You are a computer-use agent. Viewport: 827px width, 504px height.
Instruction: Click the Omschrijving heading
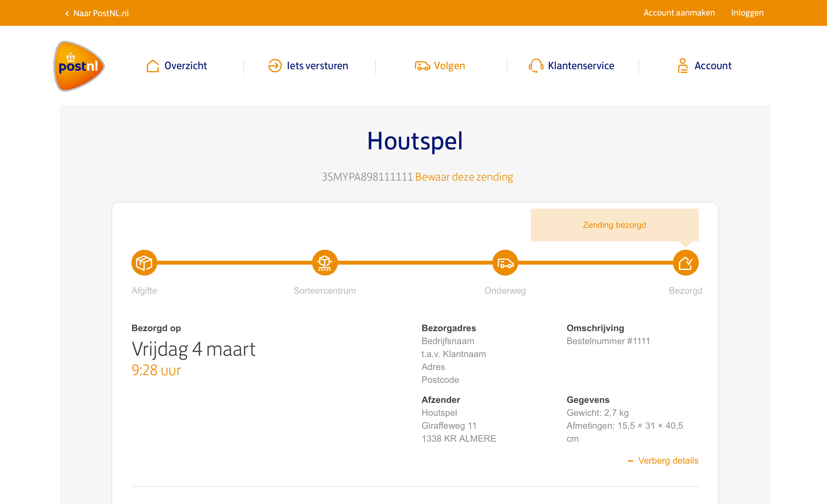(595, 328)
